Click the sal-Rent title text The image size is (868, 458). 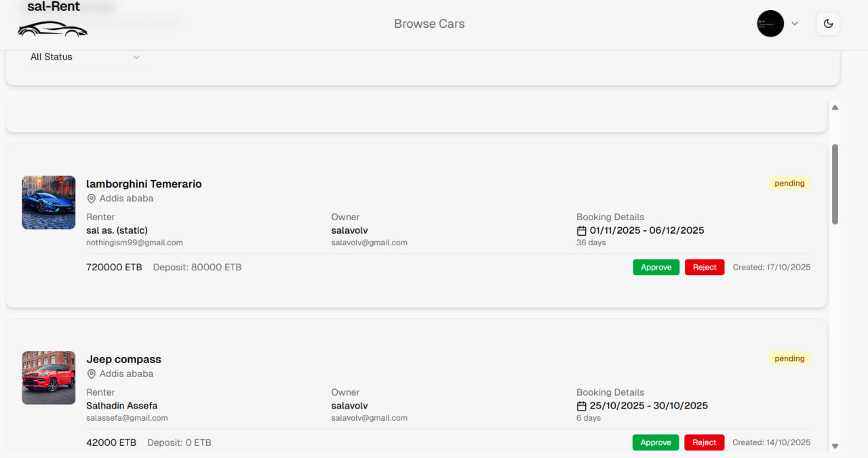(x=52, y=7)
